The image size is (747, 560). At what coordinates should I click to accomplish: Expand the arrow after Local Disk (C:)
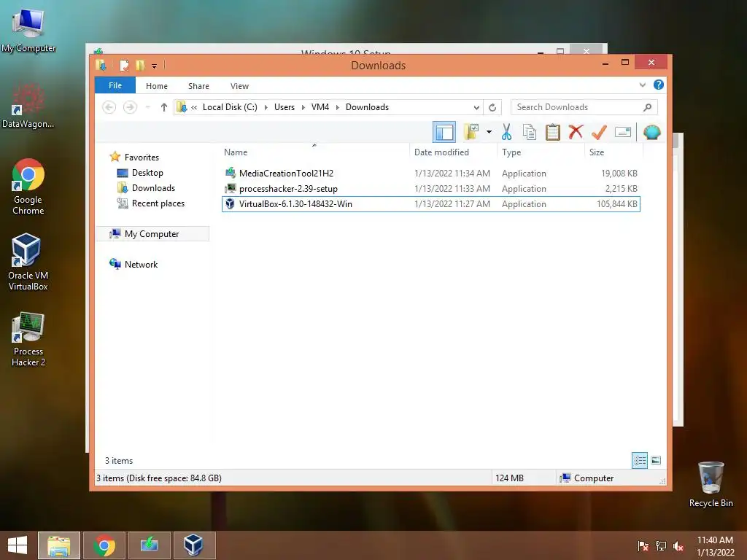coord(266,108)
